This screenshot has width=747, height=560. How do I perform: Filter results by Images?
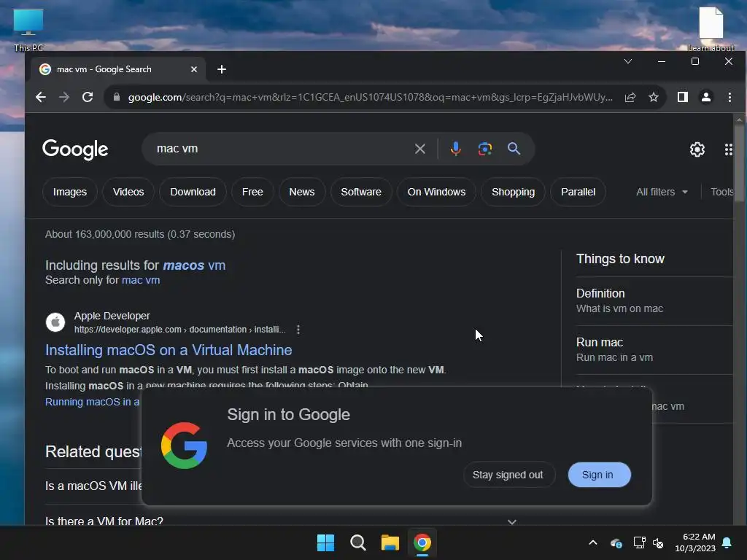[x=69, y=192]
